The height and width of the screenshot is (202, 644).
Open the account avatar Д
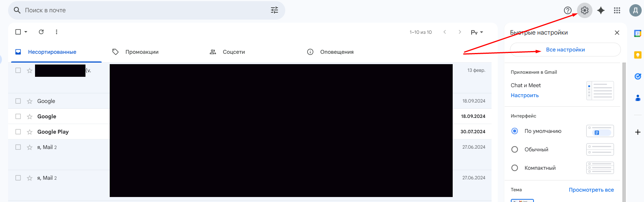click(x=635, y=10)
